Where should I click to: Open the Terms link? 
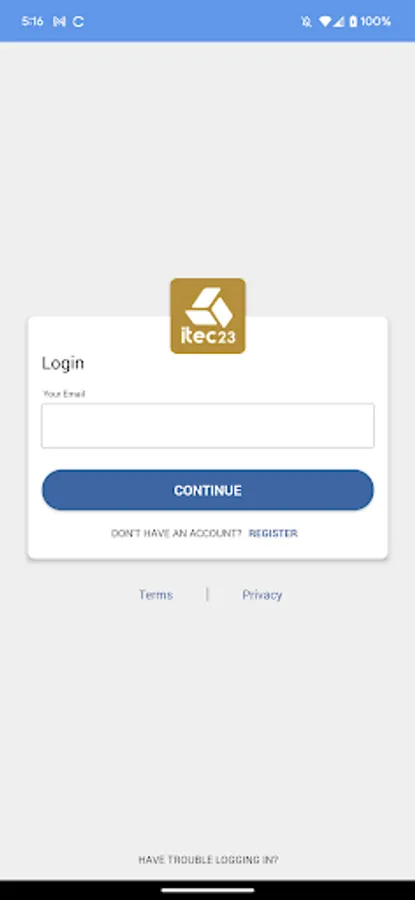(156, 595)
